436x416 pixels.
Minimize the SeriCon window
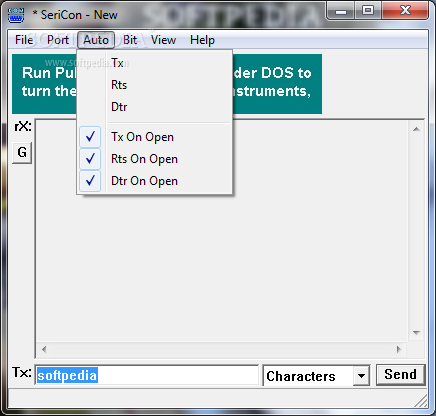click(x=341, y=11)
